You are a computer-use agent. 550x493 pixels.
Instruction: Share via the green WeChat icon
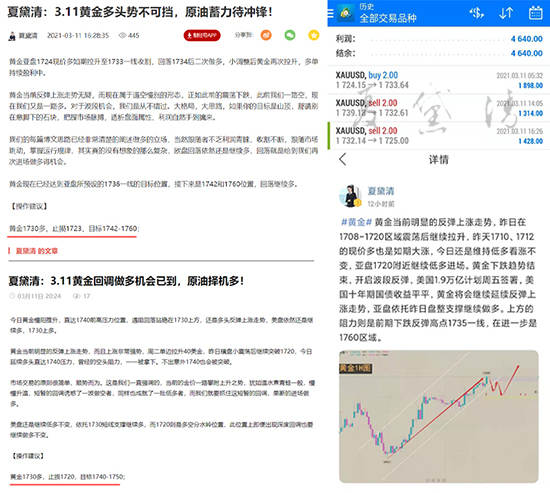click(x=290, y=35)
